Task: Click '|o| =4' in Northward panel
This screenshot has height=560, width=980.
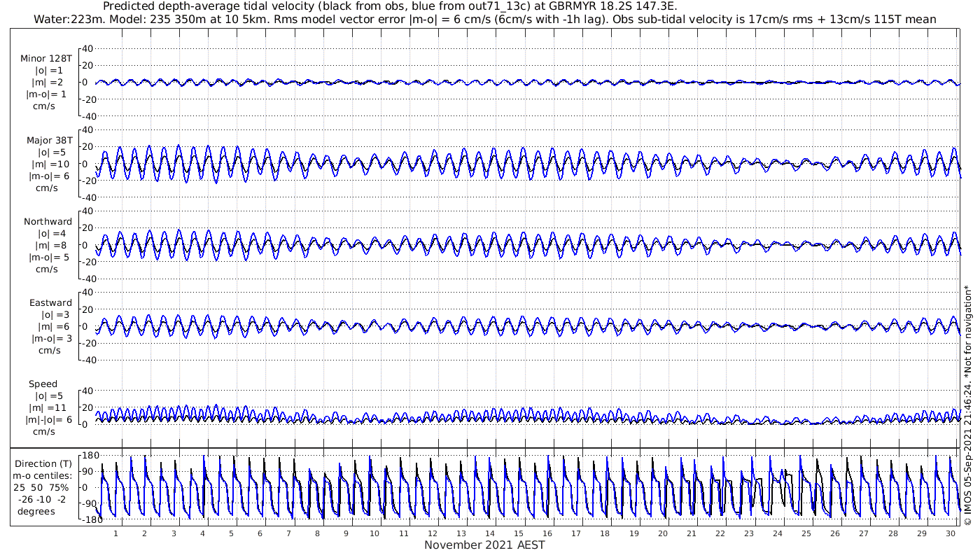Action: pos(50,233)
